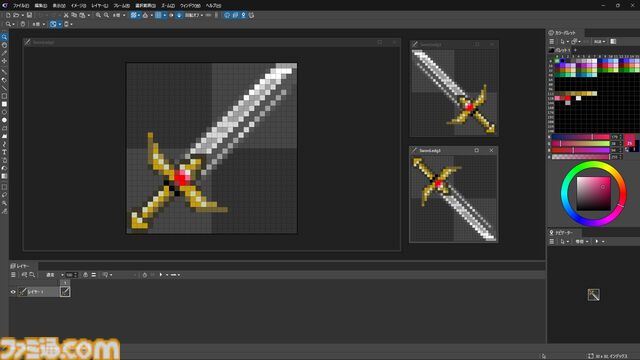
Task: Click the Cut scissors icon
Action: (x=66, y=15)
